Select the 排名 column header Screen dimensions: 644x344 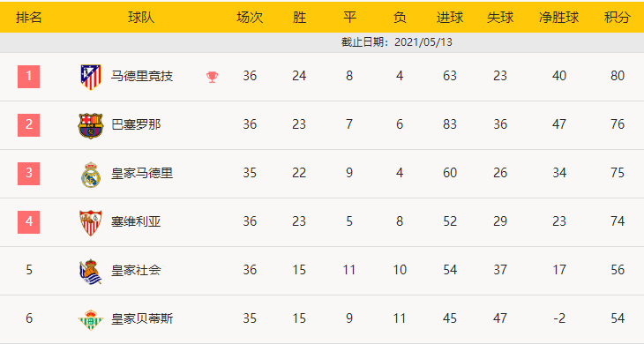click(29, 18)
